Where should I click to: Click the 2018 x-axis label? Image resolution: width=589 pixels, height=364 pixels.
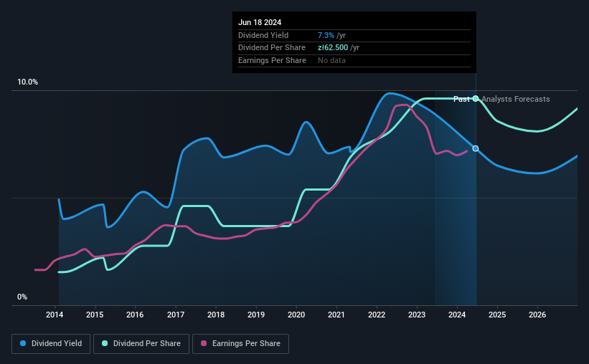[x=216, y=315]
